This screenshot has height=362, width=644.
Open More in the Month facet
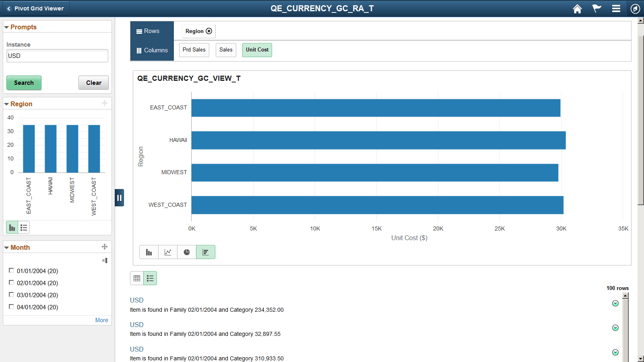pos(101,320)
